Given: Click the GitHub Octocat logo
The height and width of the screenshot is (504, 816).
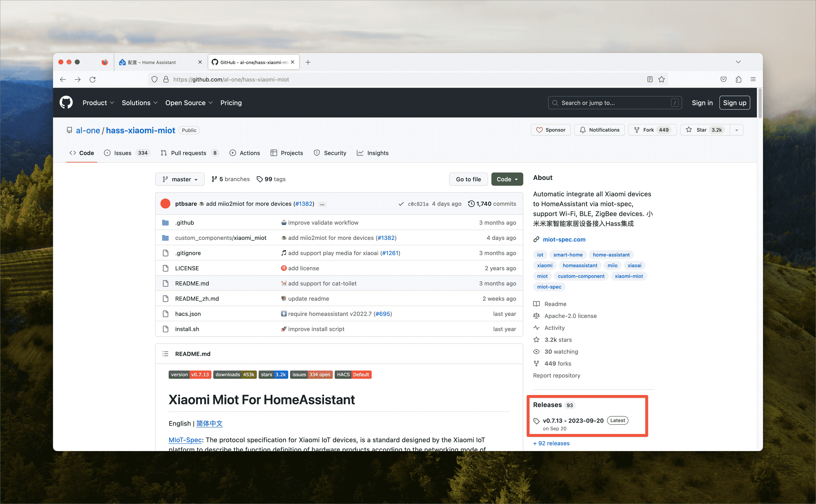Looking at the screenshot, I should 66,103.
